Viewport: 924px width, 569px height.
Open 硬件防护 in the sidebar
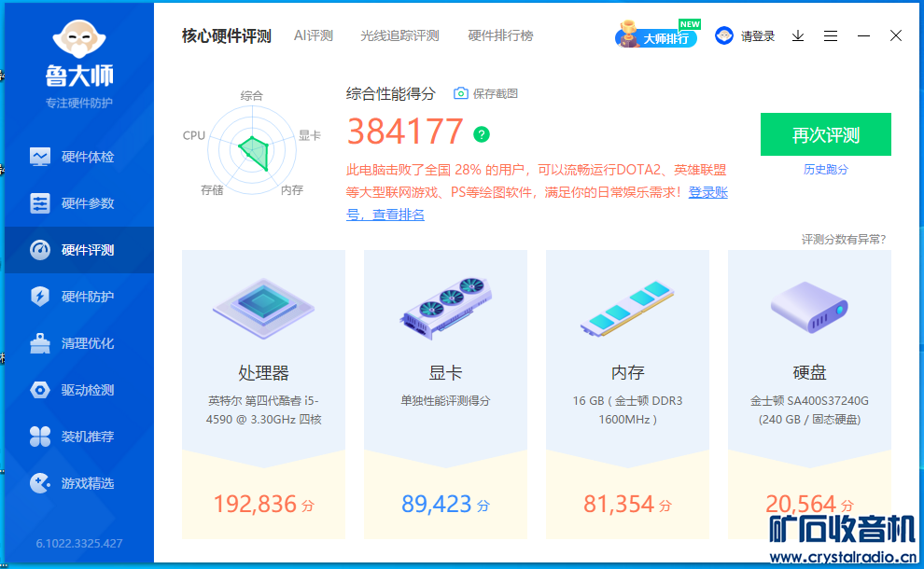pyautogui.click(x=79, y=297)
